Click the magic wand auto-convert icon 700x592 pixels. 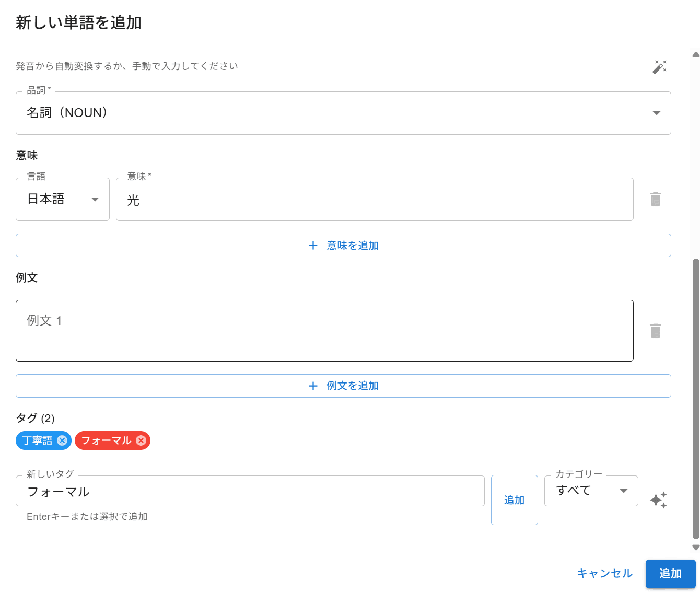pos(659,67)
